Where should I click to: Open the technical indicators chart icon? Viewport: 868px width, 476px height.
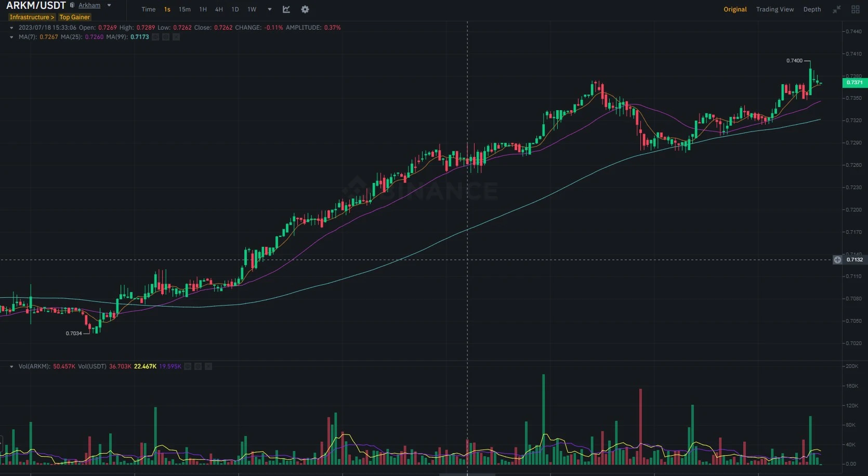(286, 9)
